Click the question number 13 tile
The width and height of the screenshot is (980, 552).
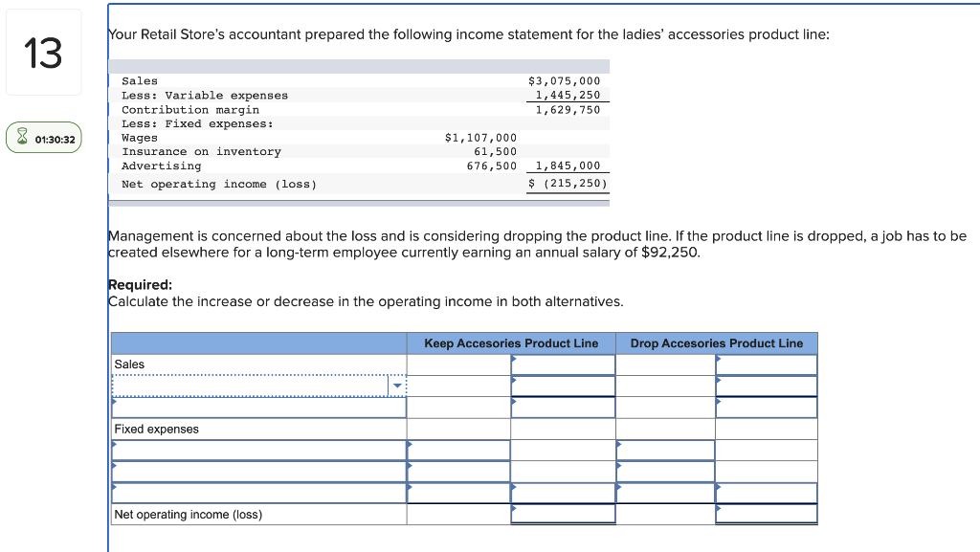point(44,53)
